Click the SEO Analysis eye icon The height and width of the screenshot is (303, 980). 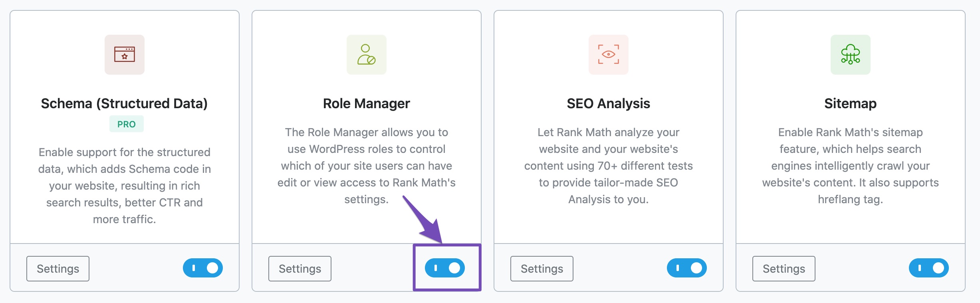pyautogui.click(x=608, y=55)
